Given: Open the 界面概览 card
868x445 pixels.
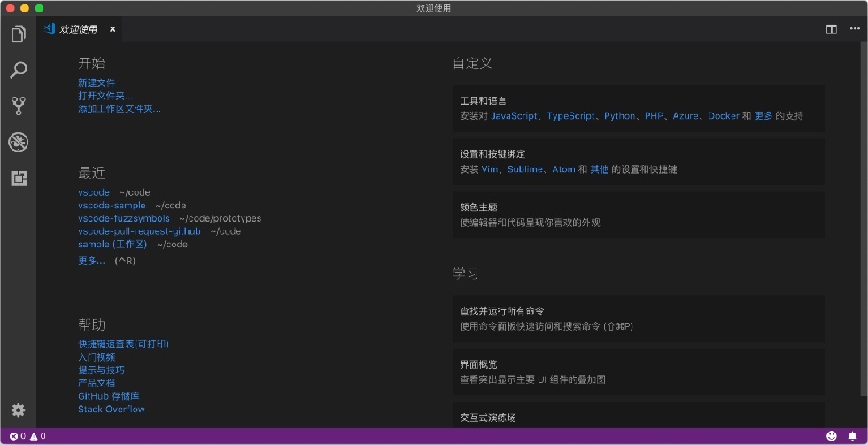Looking at the screenshot, I should [639, 371].
